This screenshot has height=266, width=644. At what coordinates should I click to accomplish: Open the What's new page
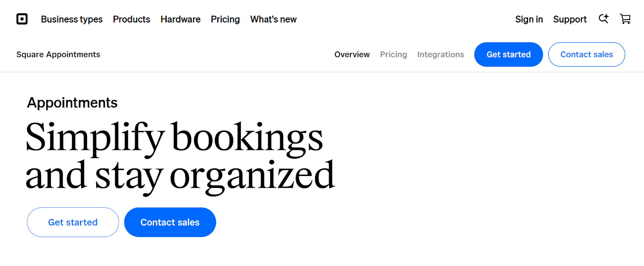(273, 19)
